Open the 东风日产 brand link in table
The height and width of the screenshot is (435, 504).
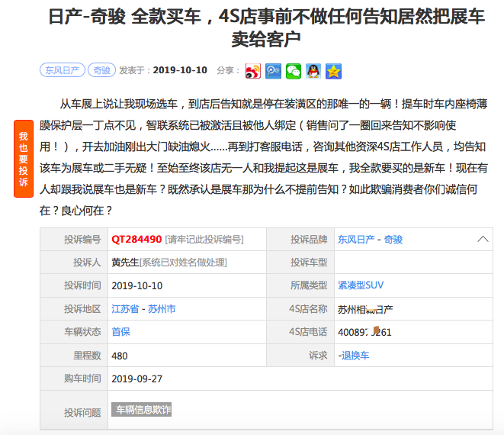pyautogui.click(x=356, y=240)
